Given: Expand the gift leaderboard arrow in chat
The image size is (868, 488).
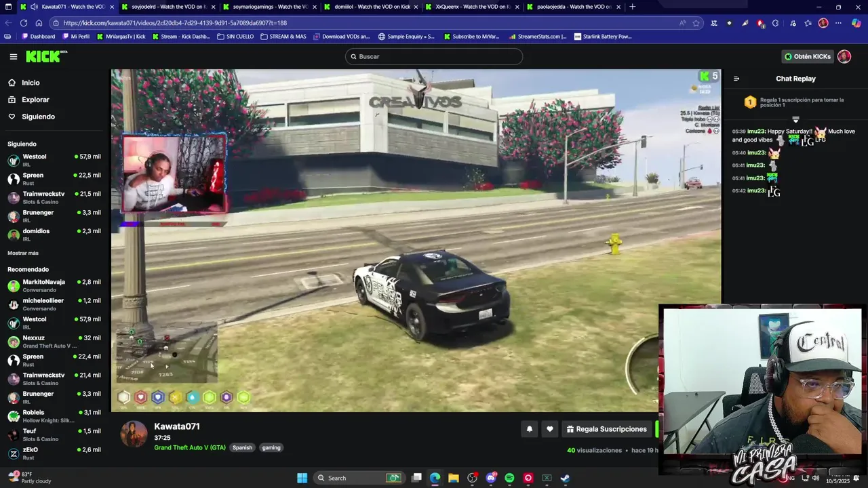Looking at the screenshot, I should [x=795, y=119].
